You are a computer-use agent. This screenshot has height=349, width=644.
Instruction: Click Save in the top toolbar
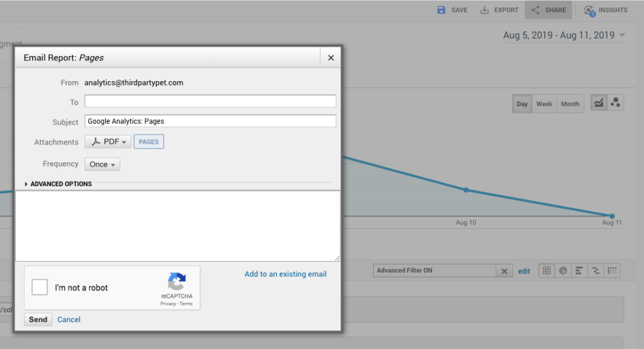coord(452,10)
